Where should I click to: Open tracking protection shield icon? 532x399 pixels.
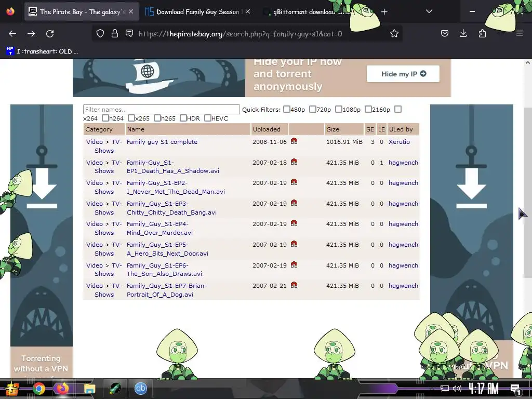tap(100, 33)
